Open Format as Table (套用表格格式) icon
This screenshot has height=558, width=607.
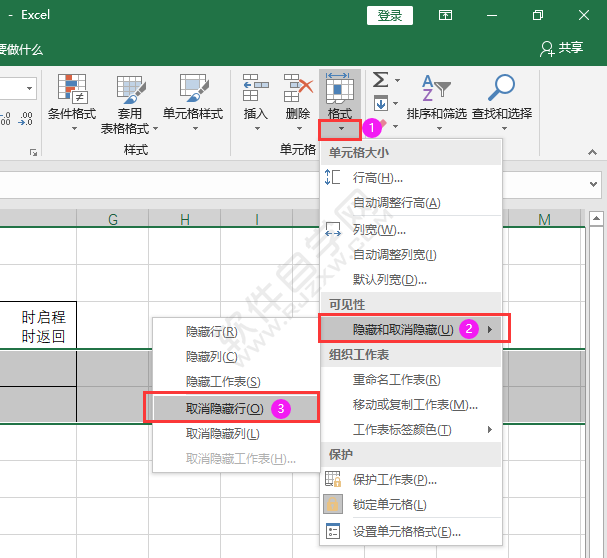pos(131,89)
